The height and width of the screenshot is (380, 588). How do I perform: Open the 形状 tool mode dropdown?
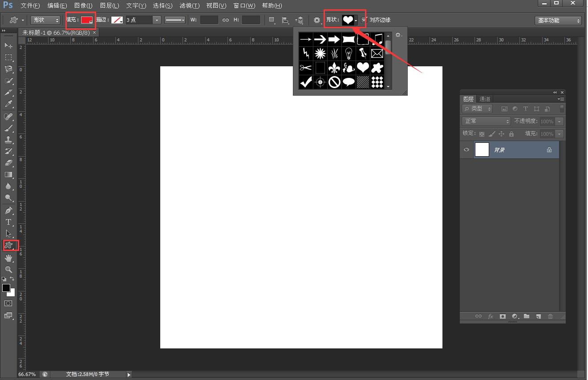(45, 20)
